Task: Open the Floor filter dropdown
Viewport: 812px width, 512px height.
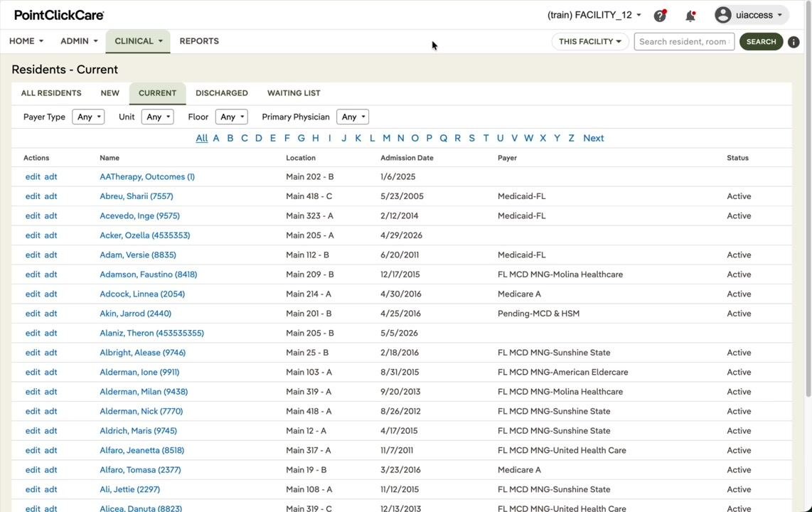Action: coord(232,117)
